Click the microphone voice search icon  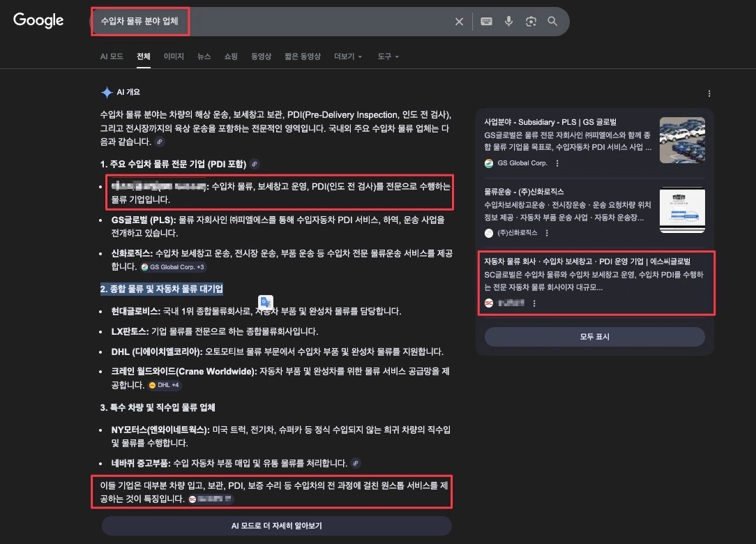[508, 22]
